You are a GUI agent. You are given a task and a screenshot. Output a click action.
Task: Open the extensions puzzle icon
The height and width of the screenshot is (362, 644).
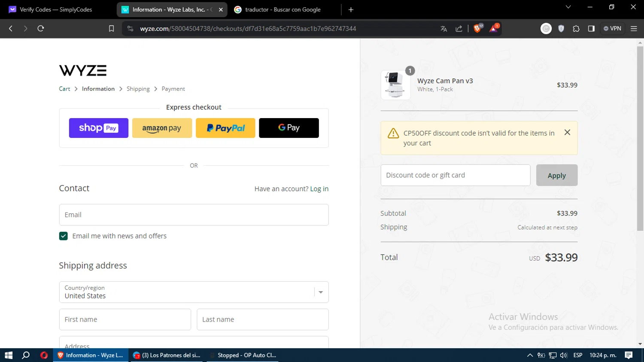pyautogui.click(x=576, y=29)
